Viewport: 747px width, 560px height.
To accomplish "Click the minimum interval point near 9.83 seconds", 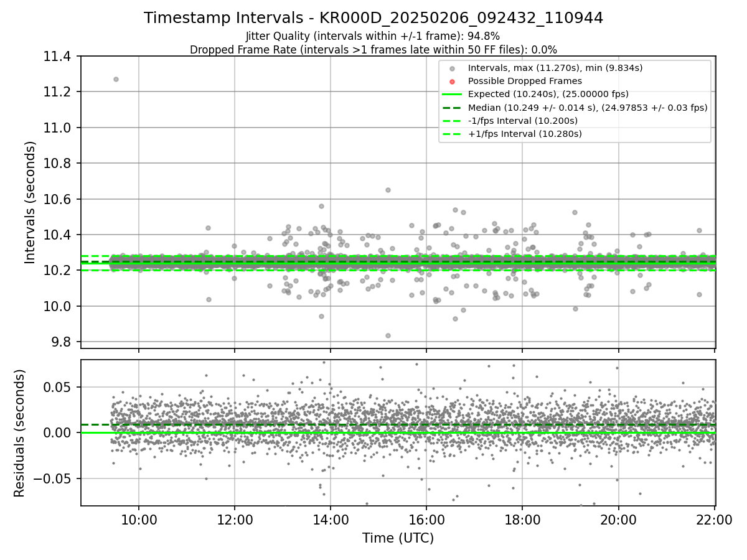I will [388, 335].
